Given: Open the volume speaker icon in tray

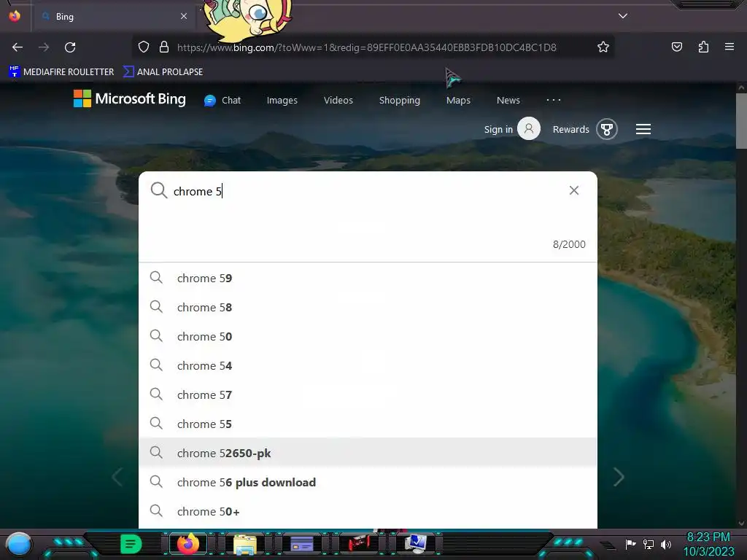Looking at the screenshot, I should pos(666,544).
